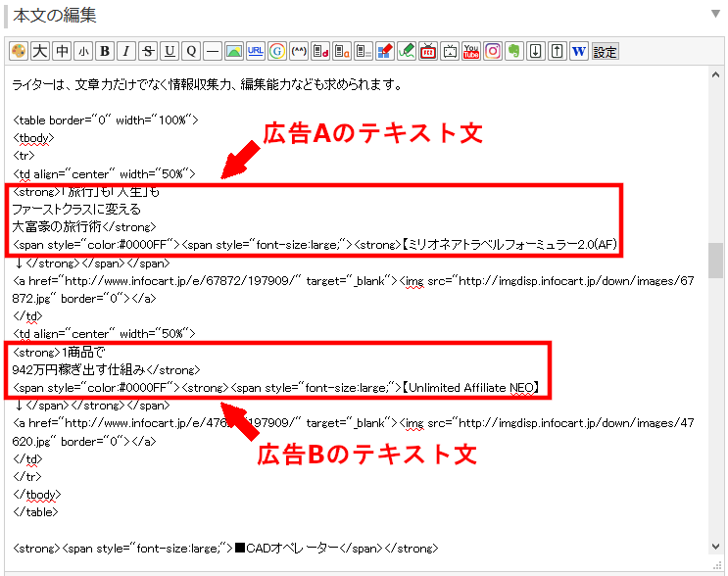This screenshot has height=576, width=728.
Task: Click red FC2 video TV icon
Action: 427,51
